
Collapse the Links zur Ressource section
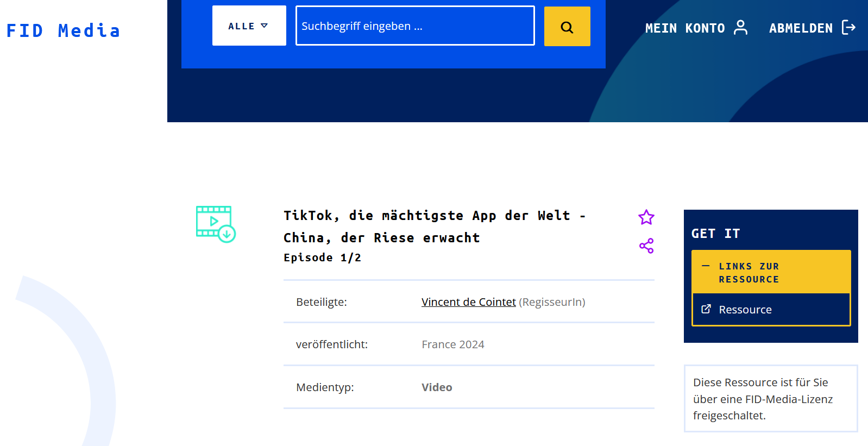coord(771,272)
